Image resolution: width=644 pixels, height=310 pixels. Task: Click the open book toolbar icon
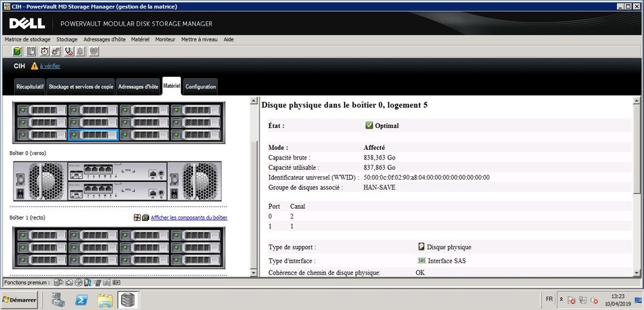tap(31, 52)
